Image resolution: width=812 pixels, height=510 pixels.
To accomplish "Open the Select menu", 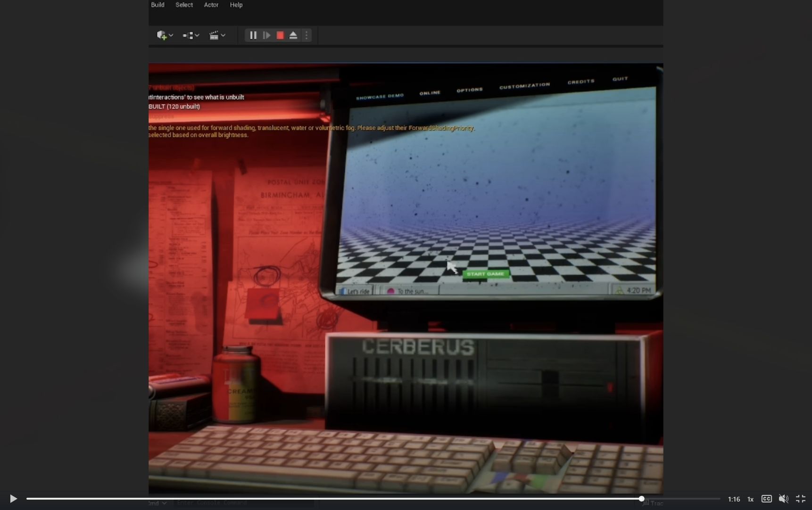I will (x=184, y=5).
